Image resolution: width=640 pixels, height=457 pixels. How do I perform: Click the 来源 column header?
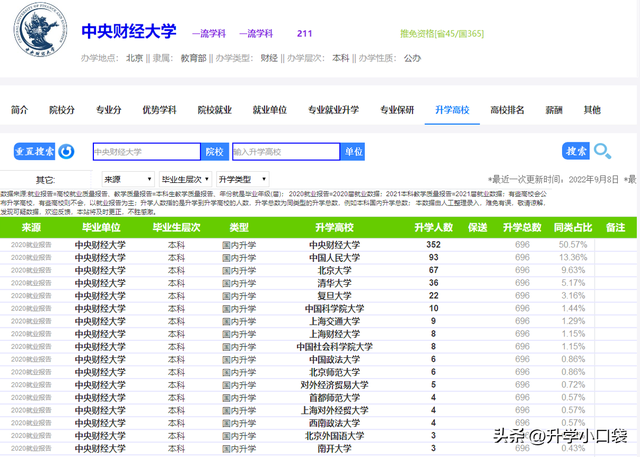[31, 228]
